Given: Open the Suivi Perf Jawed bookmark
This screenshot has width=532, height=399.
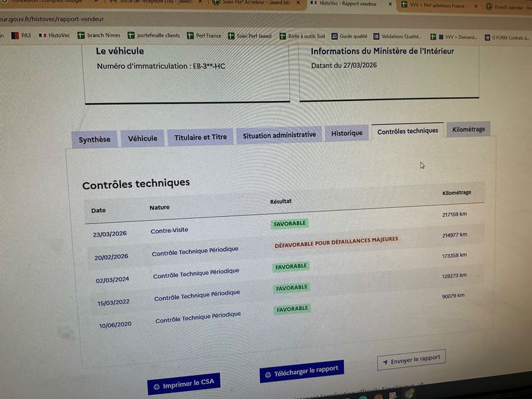Looking at the screenshot, I should (x=250, y=36).
